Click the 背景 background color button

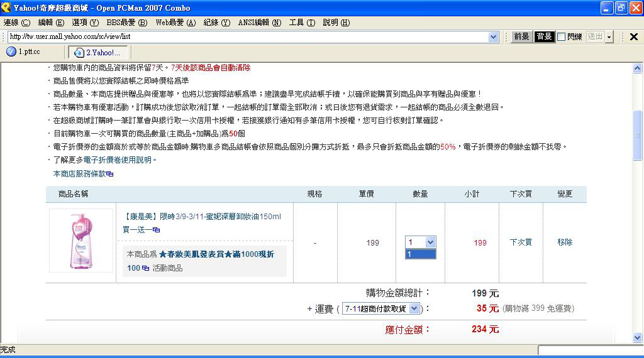(544, 36)
